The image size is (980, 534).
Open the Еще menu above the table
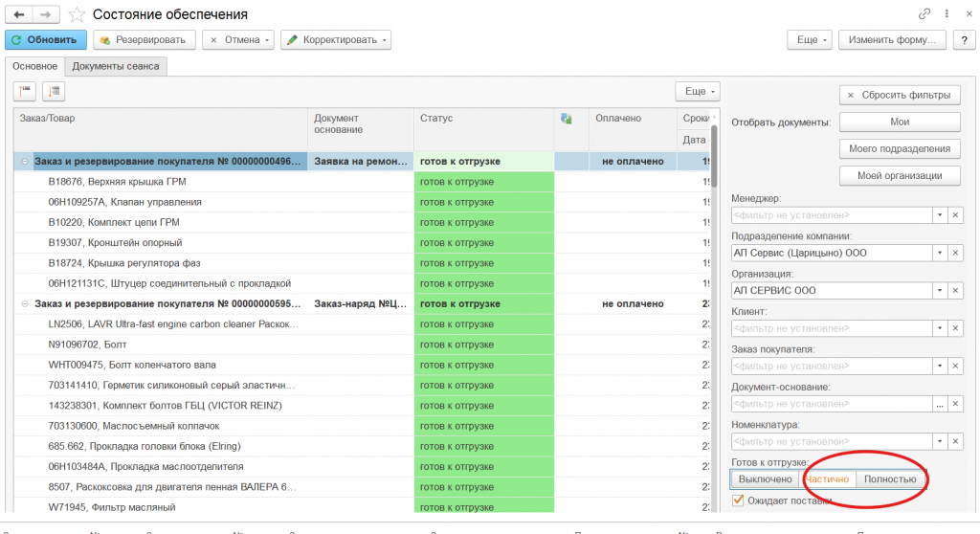[697, 91]
